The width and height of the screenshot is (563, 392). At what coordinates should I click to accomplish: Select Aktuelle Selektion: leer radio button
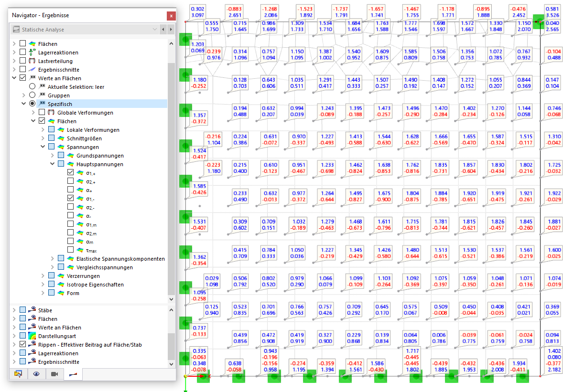point(32,86)
